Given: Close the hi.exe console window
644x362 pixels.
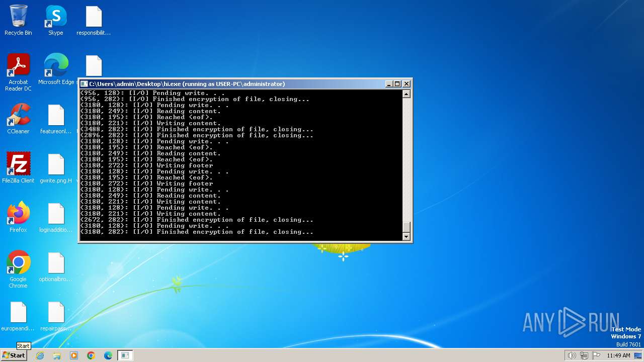Looking at the screenshot, I should [407, 84].
